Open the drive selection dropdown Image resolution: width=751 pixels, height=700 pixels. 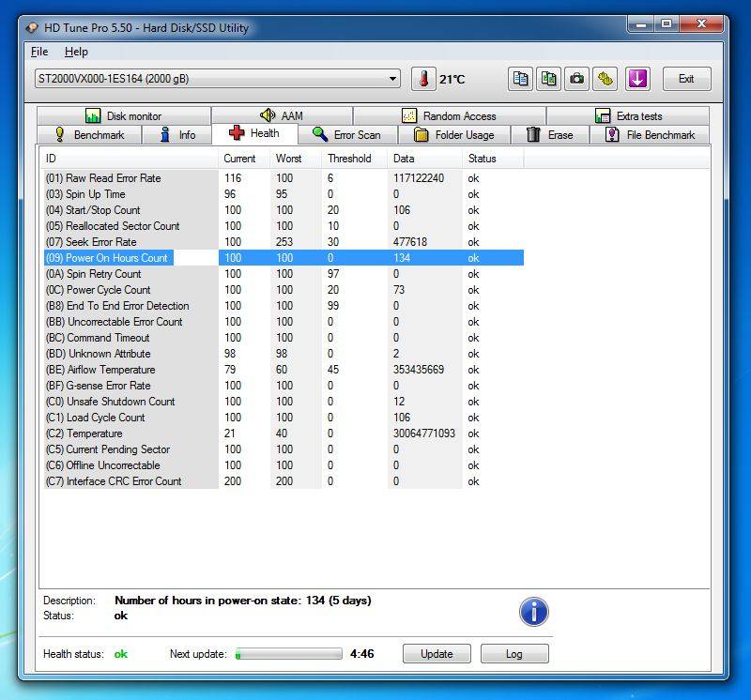click(218, 79)
